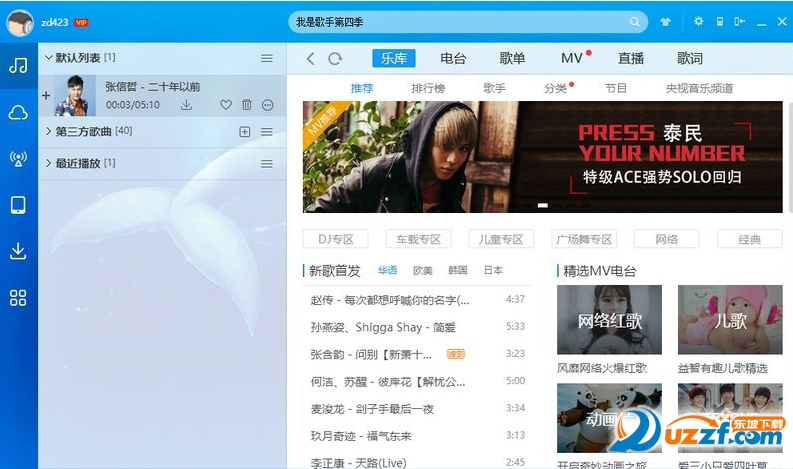This screenshot has height=469, width=793.
Task: Open the radio broadcast sidebar icon
Action: pos(18,159)
